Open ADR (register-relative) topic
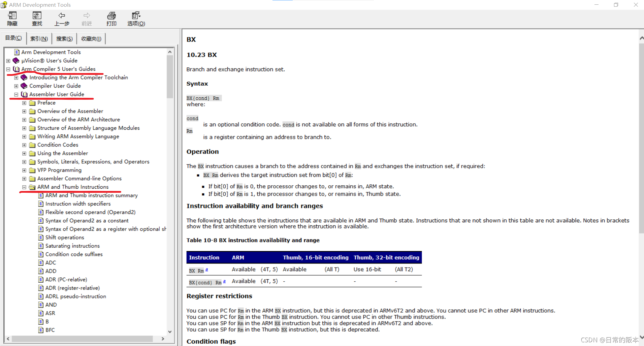 pos(73,288)
